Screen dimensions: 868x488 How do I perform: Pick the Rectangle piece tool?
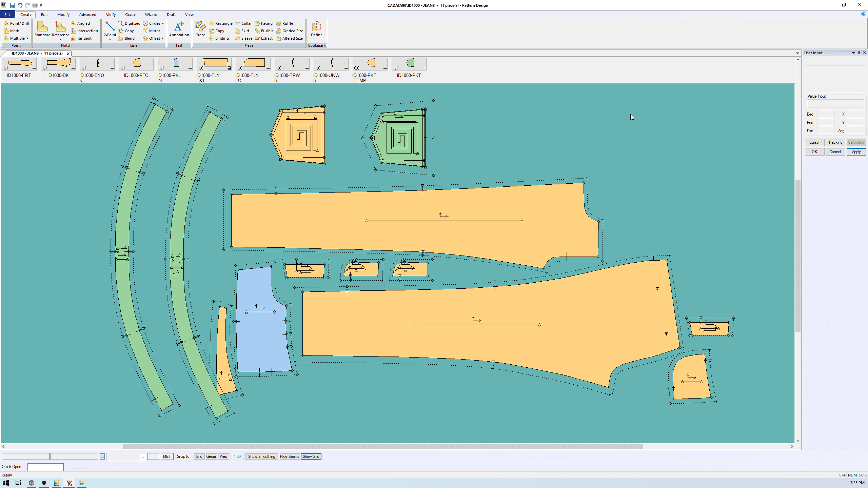click(x=220, y=23)
